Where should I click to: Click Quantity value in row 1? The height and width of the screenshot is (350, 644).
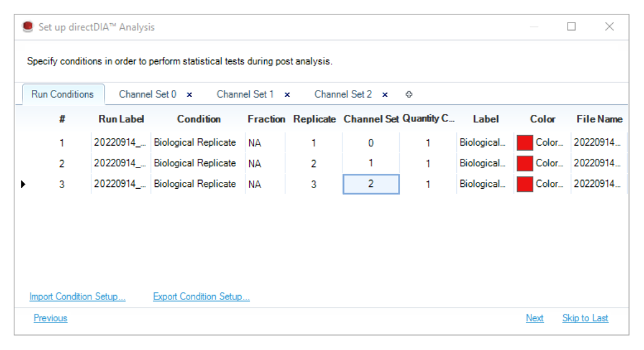click(x=428, y=142)
